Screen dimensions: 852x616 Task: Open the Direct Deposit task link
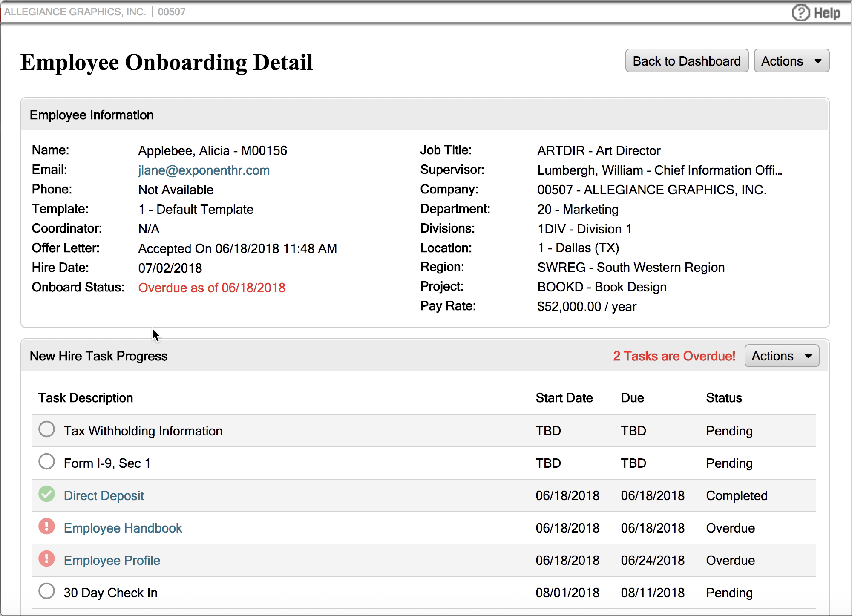pos(104,496)
